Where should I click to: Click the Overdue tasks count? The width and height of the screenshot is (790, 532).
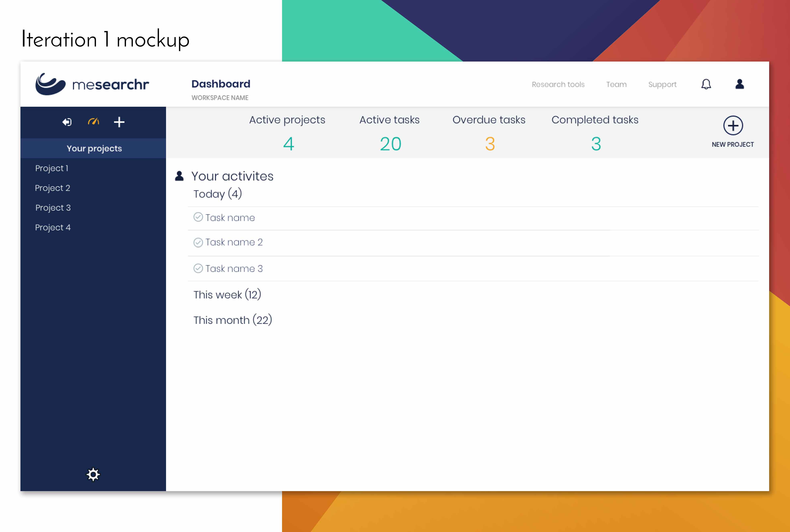coord(489,144)
